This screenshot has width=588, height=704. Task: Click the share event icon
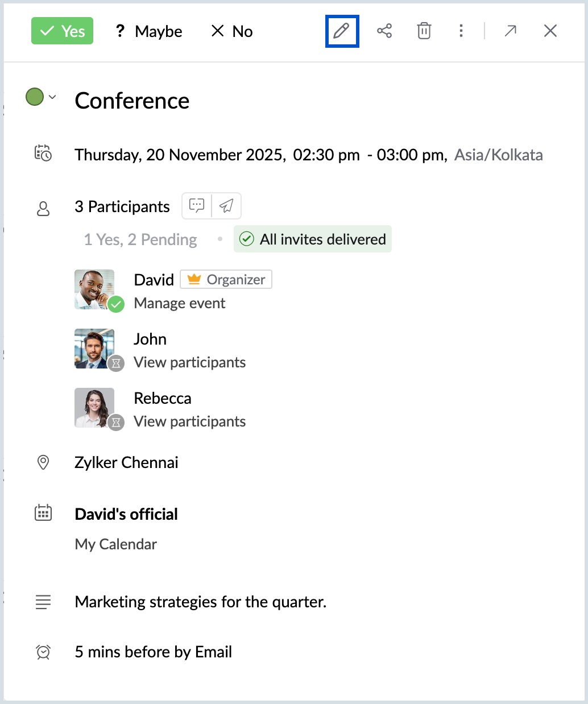pos(384,31)
